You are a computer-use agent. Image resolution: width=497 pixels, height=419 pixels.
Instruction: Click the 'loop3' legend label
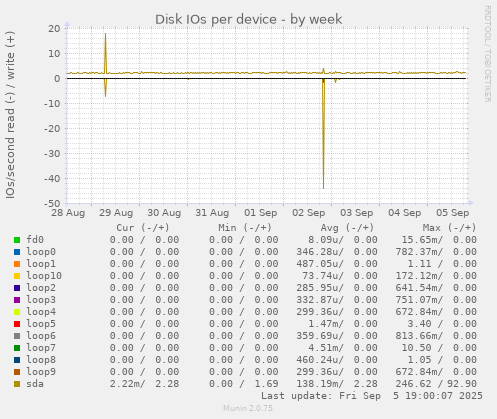(41, 300)
